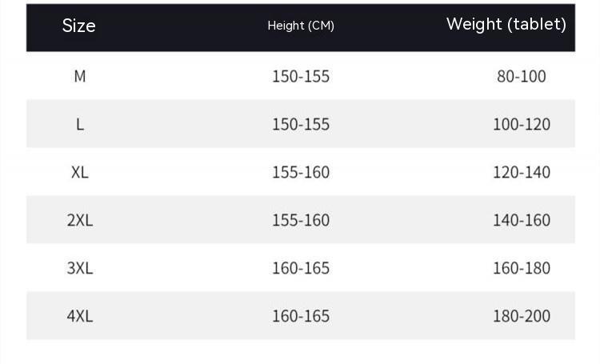Screen dimensions: 600x364
Task: Select the L size cell
Action: pos(80,124)
